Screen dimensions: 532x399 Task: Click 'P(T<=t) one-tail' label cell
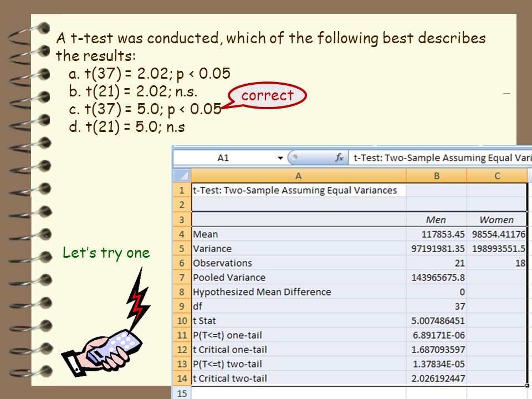point(299,335)
